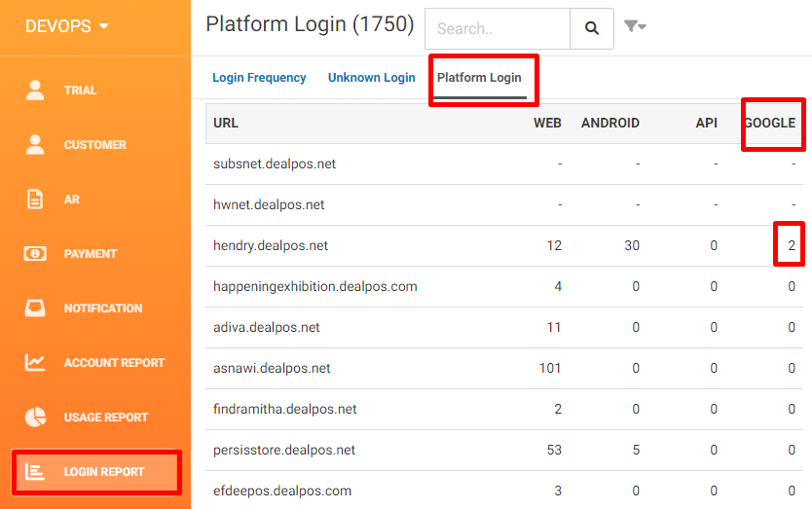Expand the DEVOPS account dropdown

(67, 26)
